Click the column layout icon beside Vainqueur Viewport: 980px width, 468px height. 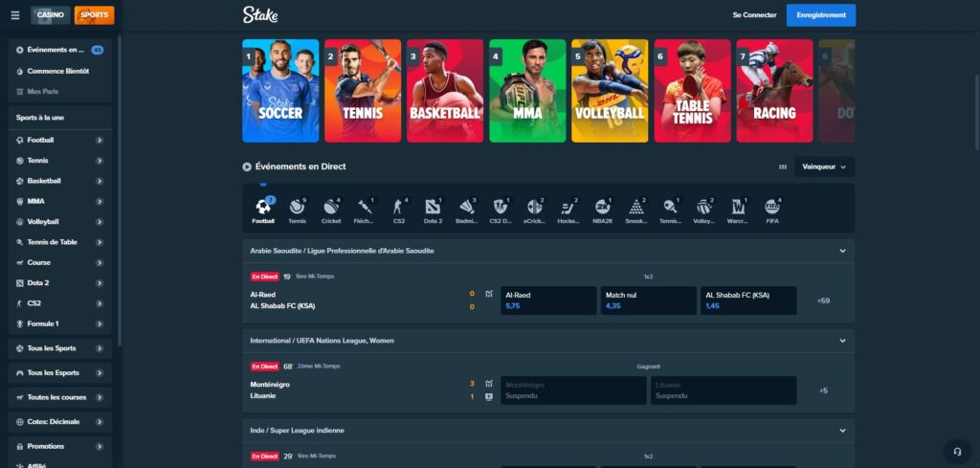(783, 167)
